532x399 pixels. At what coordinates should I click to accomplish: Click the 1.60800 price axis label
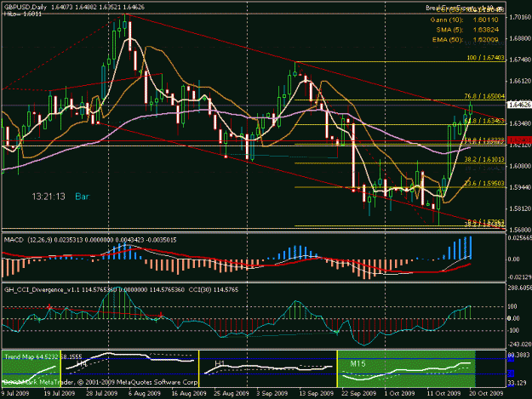[520, 166]
